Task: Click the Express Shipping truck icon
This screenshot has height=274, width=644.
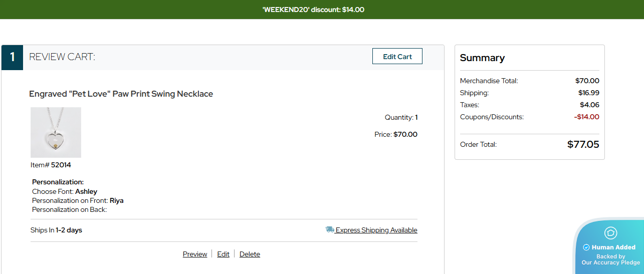Action: (x=330, y=230)
